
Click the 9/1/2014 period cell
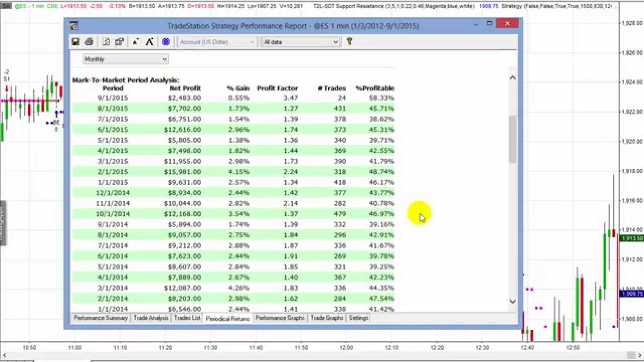[x=113, y=225]
